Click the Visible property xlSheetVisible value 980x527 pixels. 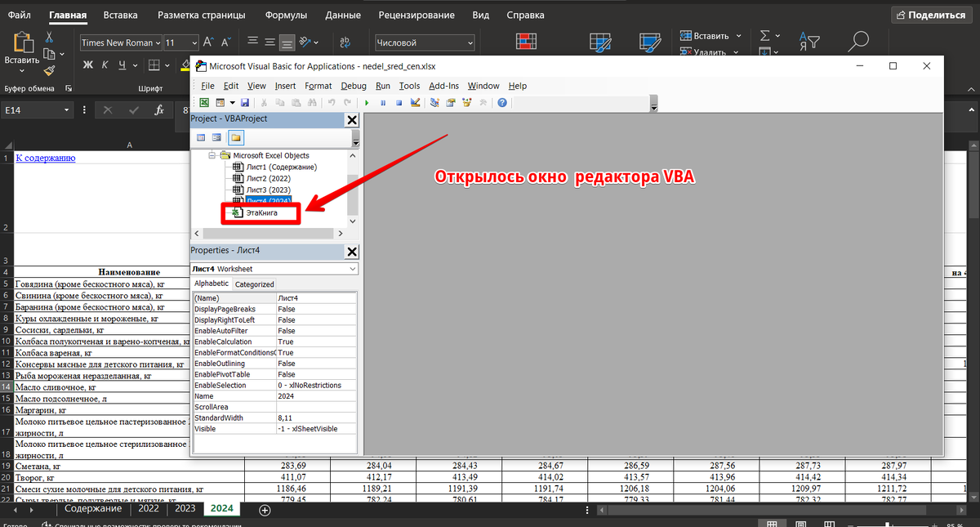pos(317,428)
